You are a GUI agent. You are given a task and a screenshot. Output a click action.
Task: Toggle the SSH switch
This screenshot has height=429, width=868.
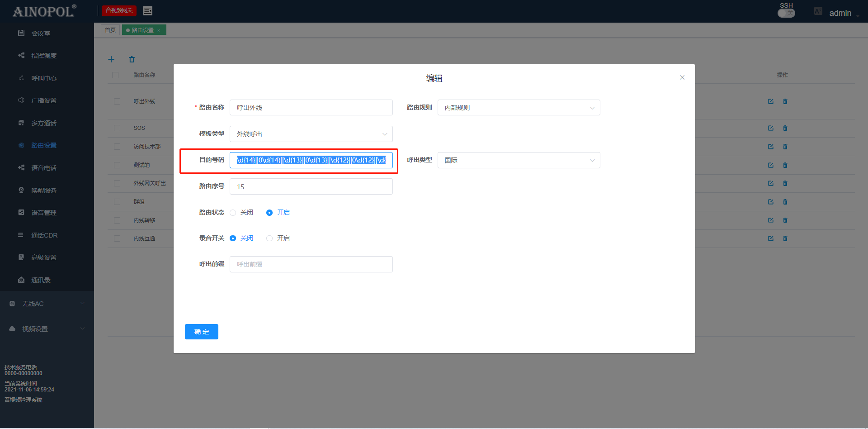786,13
